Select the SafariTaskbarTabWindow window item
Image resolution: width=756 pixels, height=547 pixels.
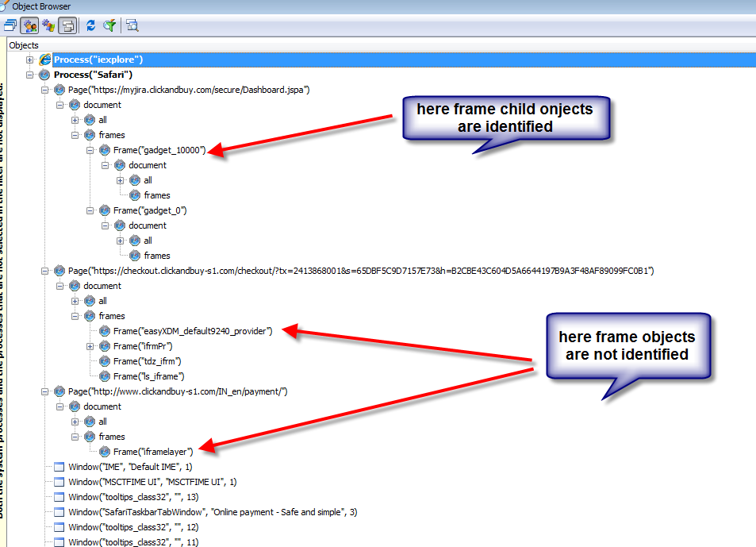[x=212, y=512]
